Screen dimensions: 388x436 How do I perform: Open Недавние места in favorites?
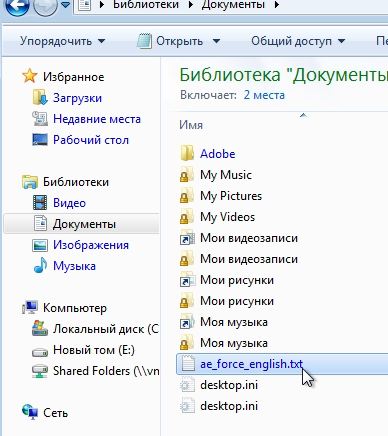tap(97, 119)
